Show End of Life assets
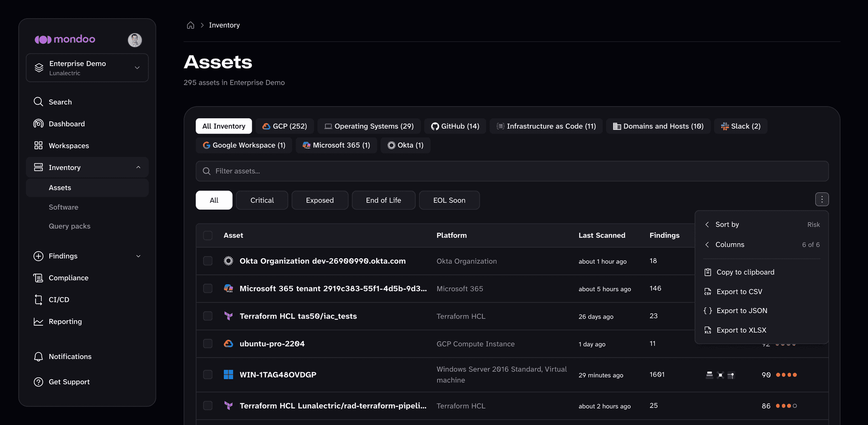Screen dimensions: 868x425 point(384,200)
